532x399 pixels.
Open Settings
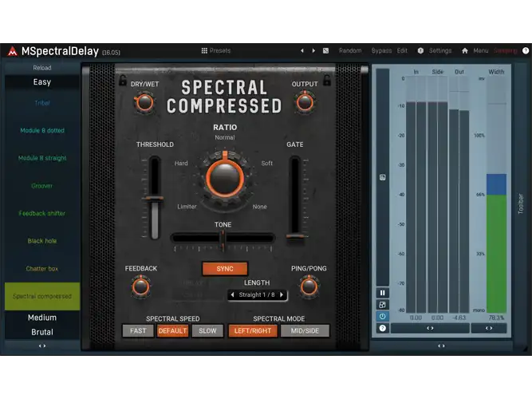(440, 50)
